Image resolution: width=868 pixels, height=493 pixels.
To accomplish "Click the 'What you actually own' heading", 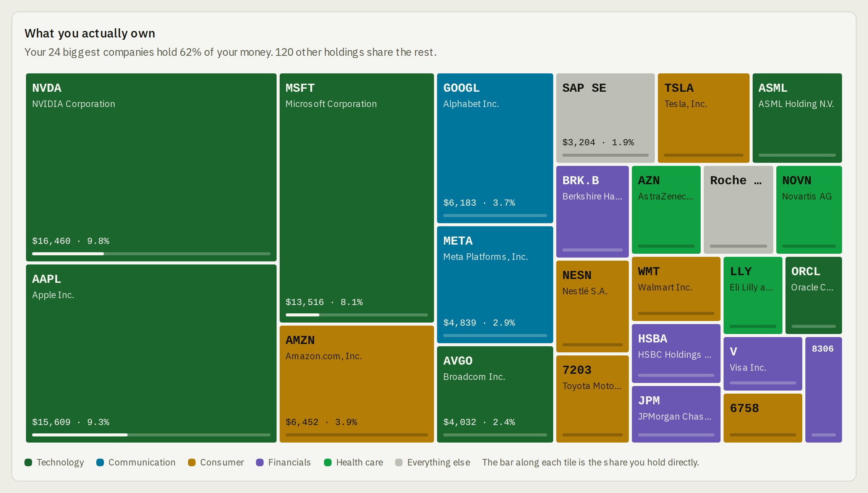I will (90, 33).
